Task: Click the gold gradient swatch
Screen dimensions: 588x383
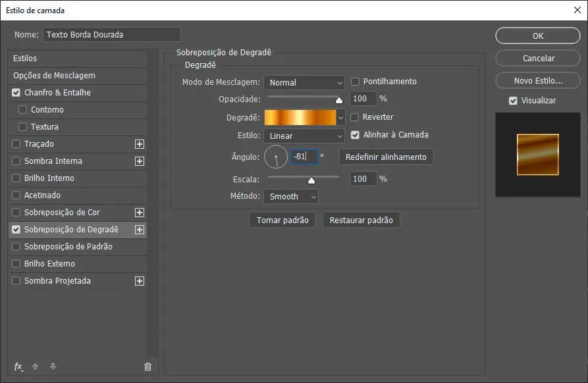Action: click(300, 118)
